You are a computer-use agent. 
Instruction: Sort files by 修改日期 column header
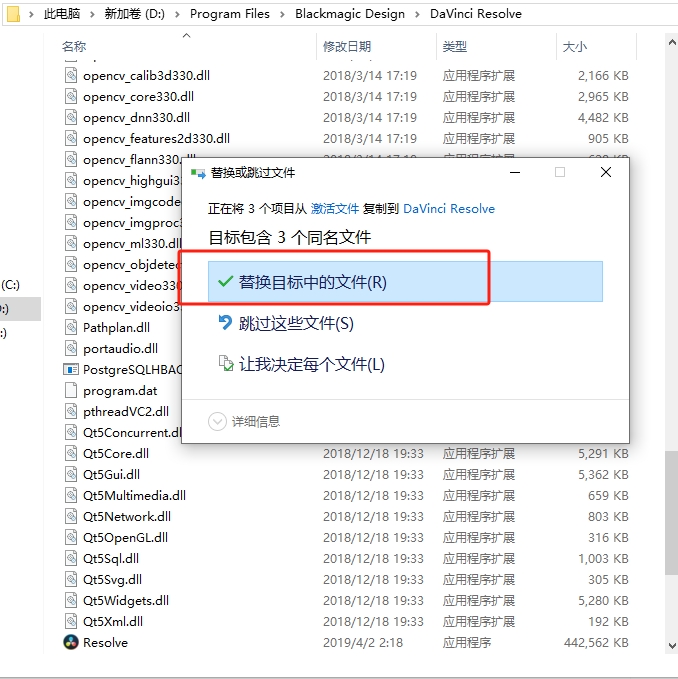pos(346,46)
